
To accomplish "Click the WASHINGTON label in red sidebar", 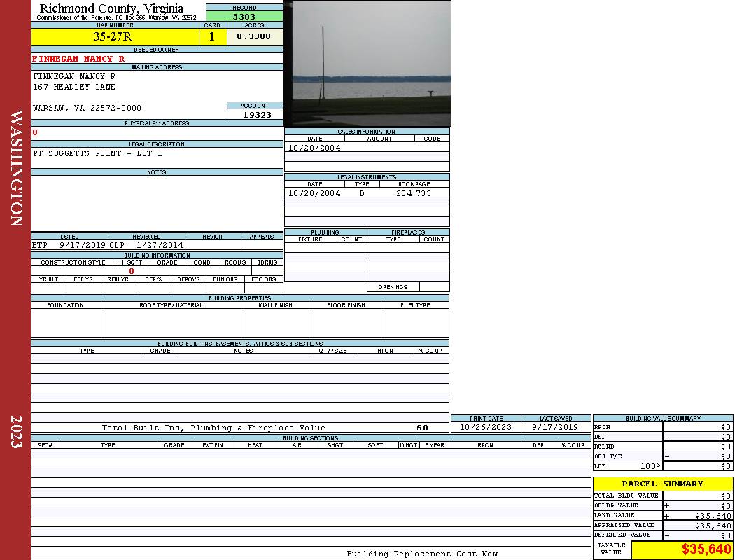I will click(16, 167).
